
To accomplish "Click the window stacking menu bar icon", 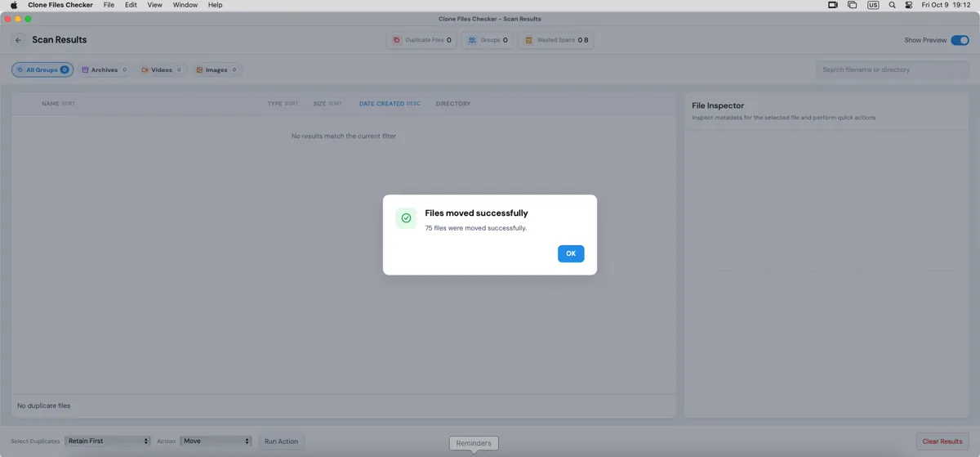I will click(852, 5).
